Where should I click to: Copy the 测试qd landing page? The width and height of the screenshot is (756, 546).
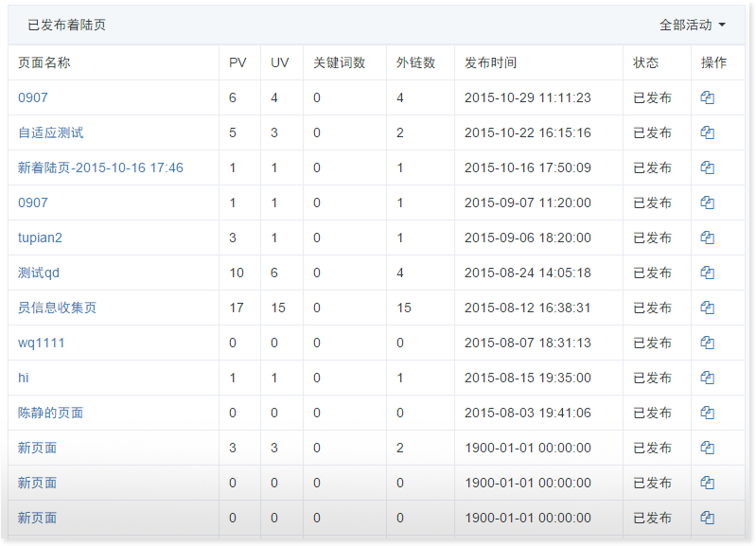pyautogui.click(x=707, y=273)
